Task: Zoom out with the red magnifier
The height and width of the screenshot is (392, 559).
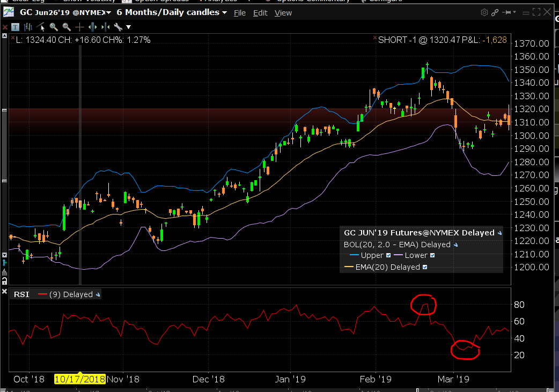Action: click(67, 27)
